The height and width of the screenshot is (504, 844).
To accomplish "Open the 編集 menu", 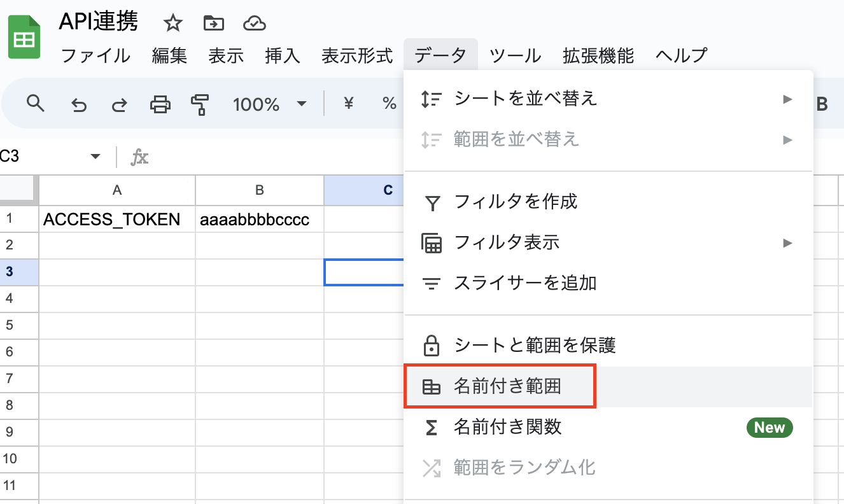I will coord(169,55).
